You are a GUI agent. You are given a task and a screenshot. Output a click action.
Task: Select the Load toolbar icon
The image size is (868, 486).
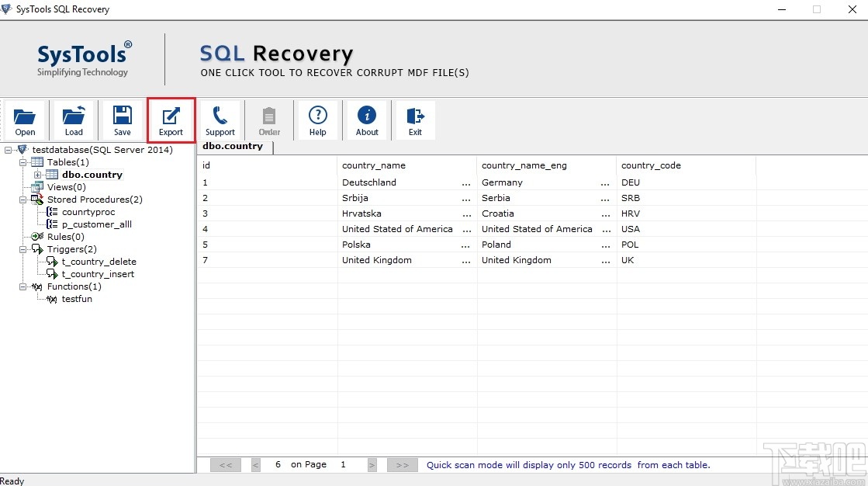pos(74,120)
